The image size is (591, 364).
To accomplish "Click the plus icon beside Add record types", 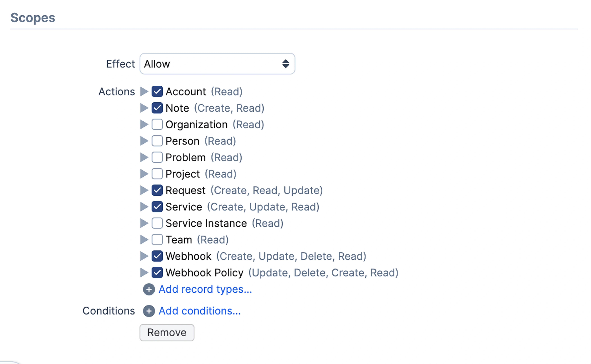I will click(149, 289).
